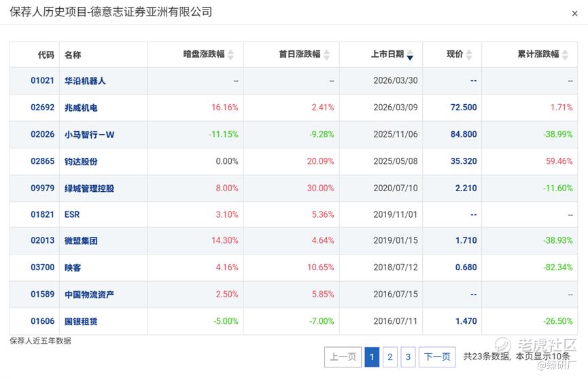Close the sponsor history dialog
Viewport: 588px width, 379px height.
coord(574,14)
